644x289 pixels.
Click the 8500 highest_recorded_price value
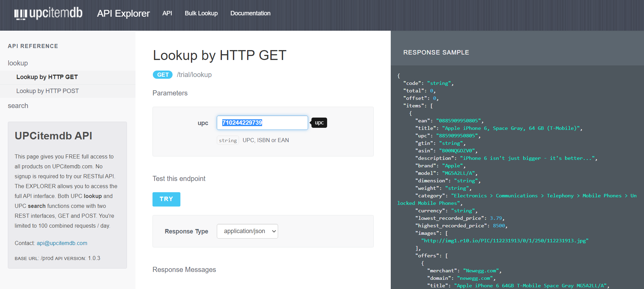pos(499,226)
